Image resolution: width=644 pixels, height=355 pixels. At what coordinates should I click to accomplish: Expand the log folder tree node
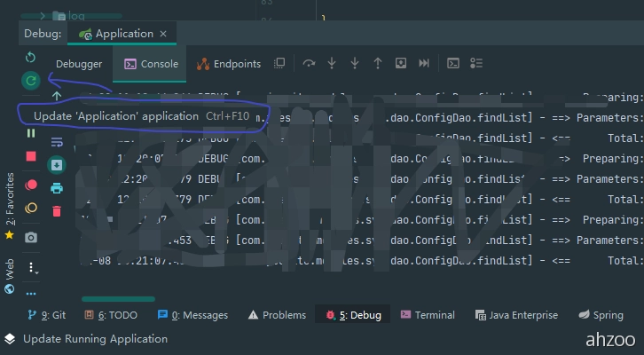point(43,15)
